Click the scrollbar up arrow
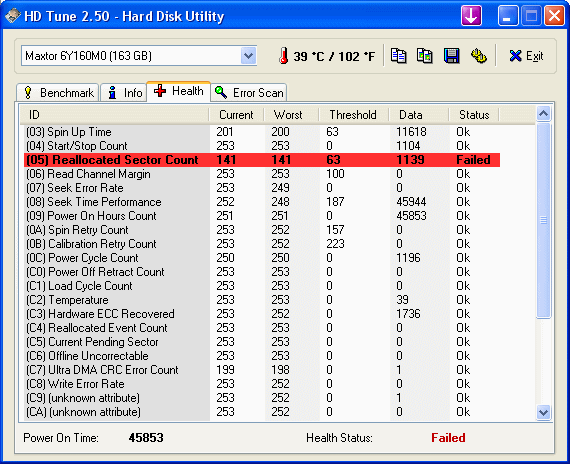570x464 pixels. tap(543, 114)
